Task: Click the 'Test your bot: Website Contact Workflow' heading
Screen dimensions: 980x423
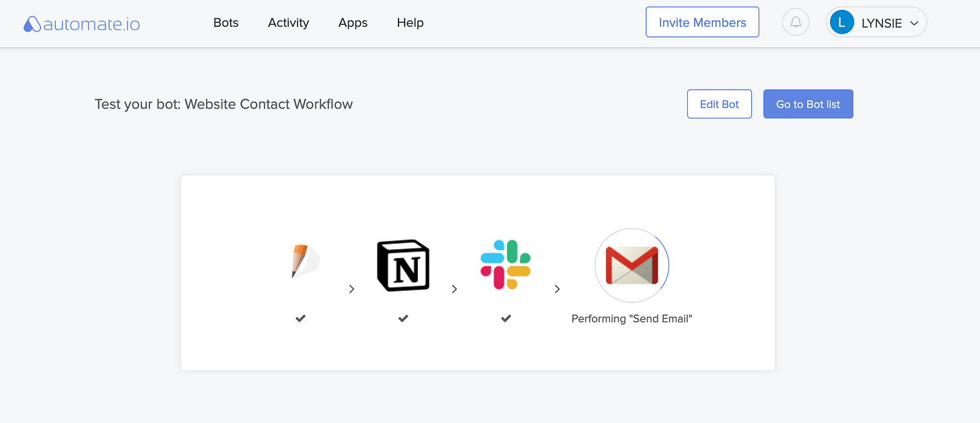Action: 223,104
